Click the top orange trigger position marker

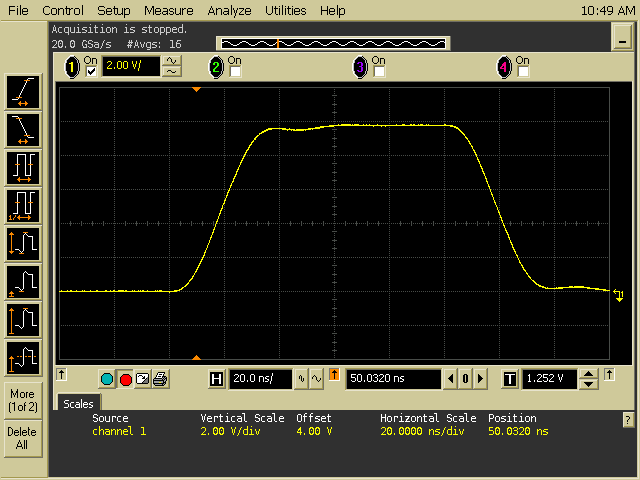[x=196, y=89]
